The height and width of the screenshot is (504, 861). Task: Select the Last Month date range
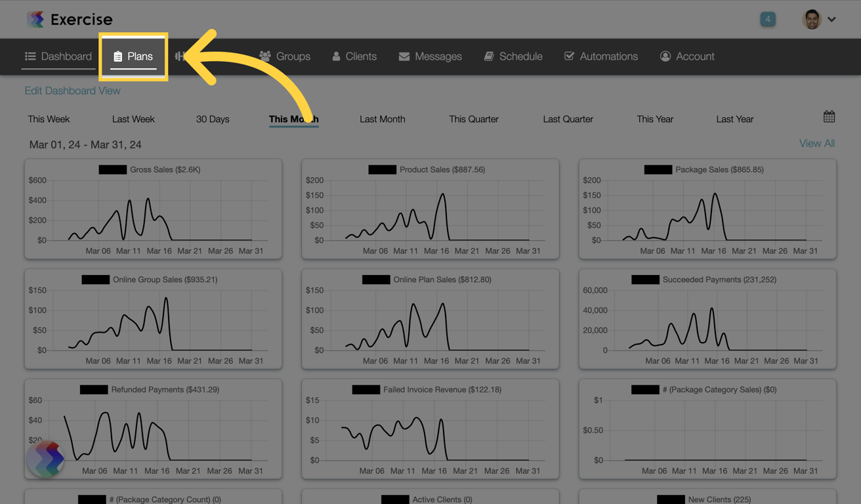(x=383, y=119)
